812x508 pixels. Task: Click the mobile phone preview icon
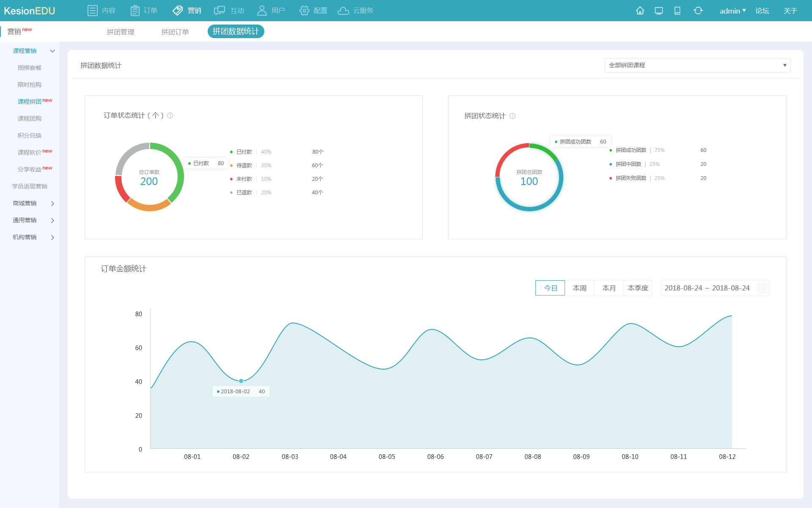pyautogui.click(x=677, y=11)
